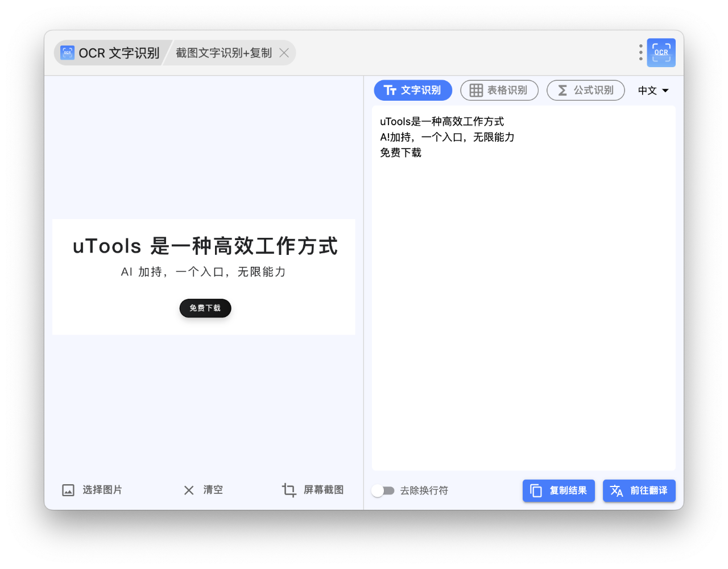Click result line 'uTools是一种高效工作方式'
Image resolution: width=728 pixels, height=569 pixels.
442,122
